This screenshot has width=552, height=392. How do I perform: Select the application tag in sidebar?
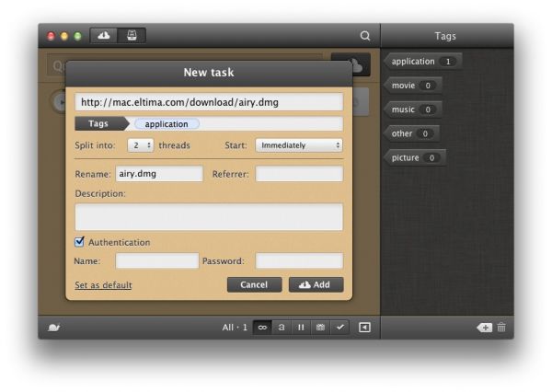pyautogui.click(x=423, y=62)
